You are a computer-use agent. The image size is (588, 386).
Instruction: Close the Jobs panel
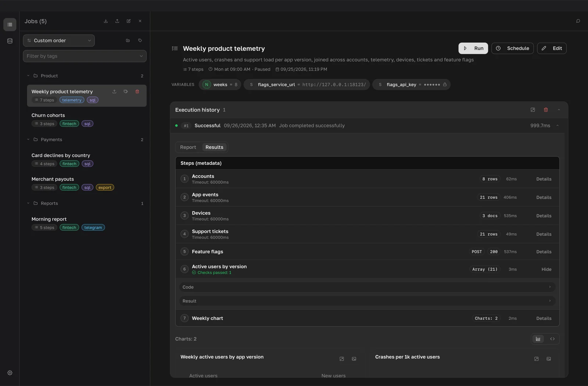140,21
